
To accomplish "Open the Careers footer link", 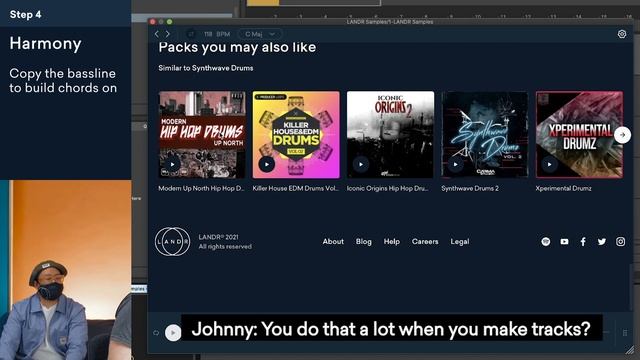I will click(425, 242).
